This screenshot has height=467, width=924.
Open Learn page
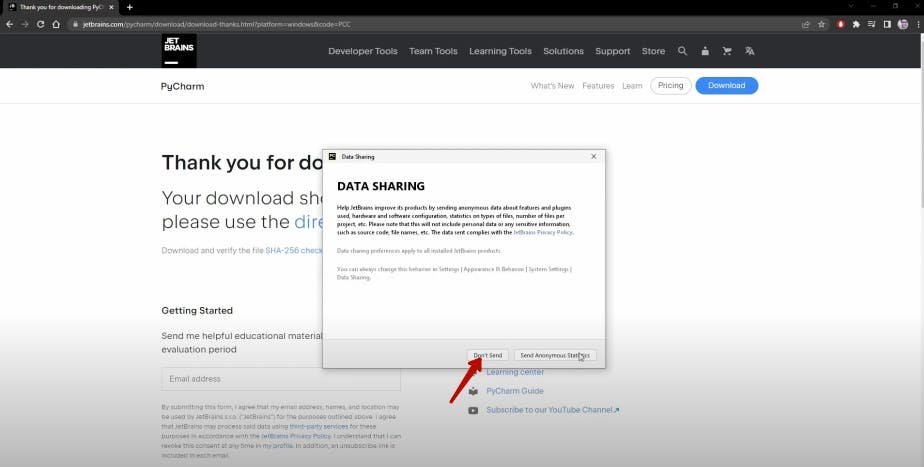coord(632,85)
